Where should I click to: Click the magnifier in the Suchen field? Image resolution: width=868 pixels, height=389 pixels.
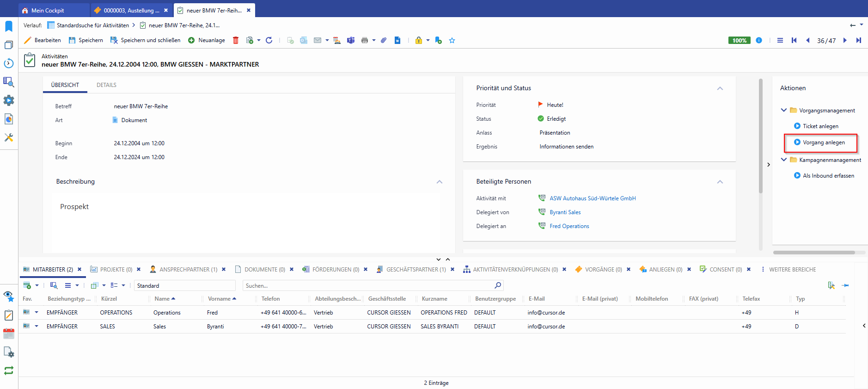click(497, 285)
